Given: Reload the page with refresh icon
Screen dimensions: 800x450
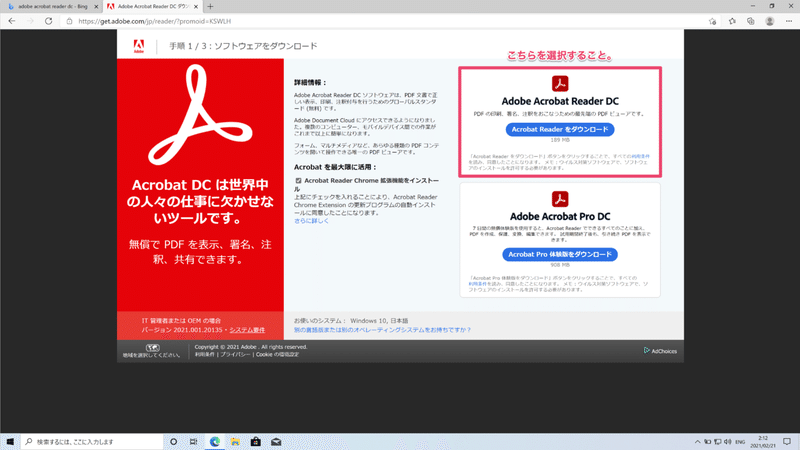Looking at the screenshot, I should [x=48, y=21].
